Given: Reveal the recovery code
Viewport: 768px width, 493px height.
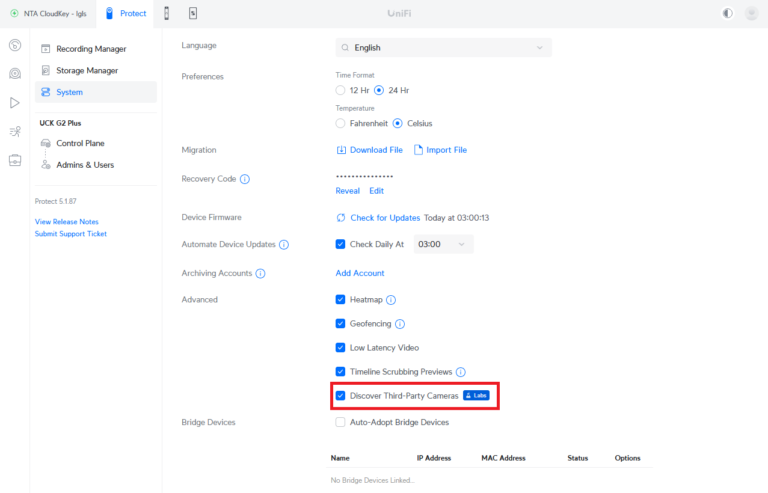Looking at the screenshot, I should pyautogui.click(x=348, y=191).
